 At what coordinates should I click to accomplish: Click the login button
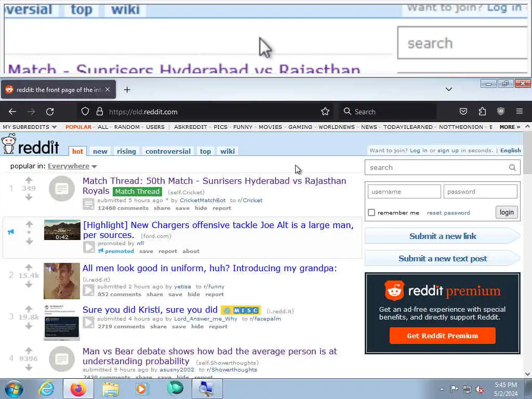coord(507,212)
